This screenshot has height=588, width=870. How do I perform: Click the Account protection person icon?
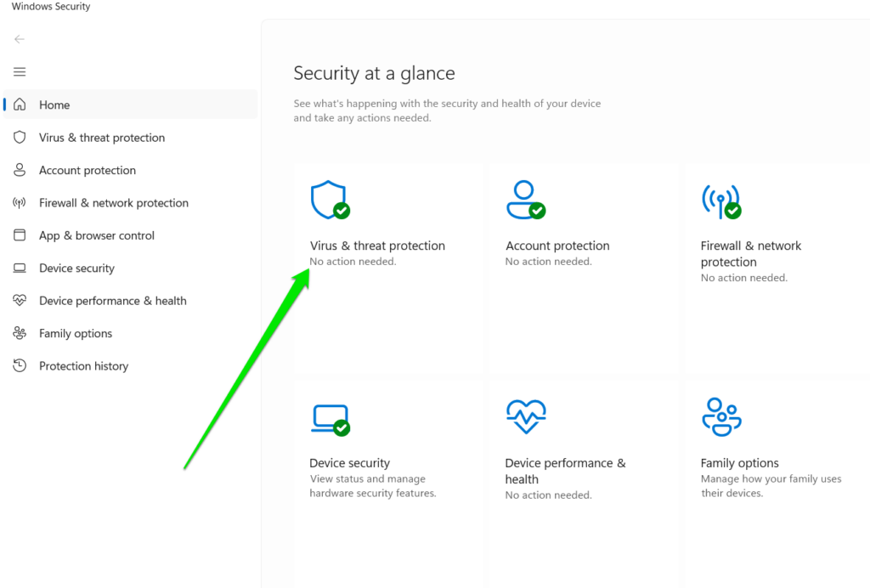pos(526,198)
